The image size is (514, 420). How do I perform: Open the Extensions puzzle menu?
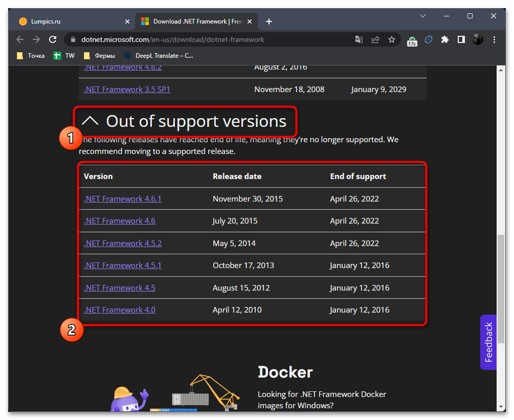[445, 40]
